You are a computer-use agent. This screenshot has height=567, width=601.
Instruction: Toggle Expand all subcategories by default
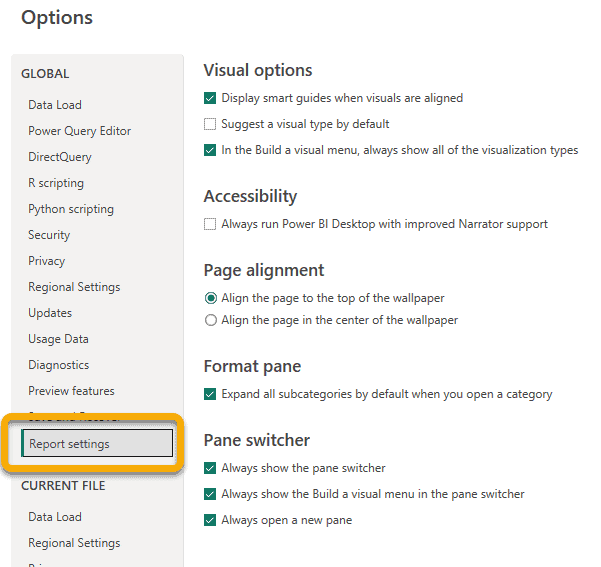point(210,394)
